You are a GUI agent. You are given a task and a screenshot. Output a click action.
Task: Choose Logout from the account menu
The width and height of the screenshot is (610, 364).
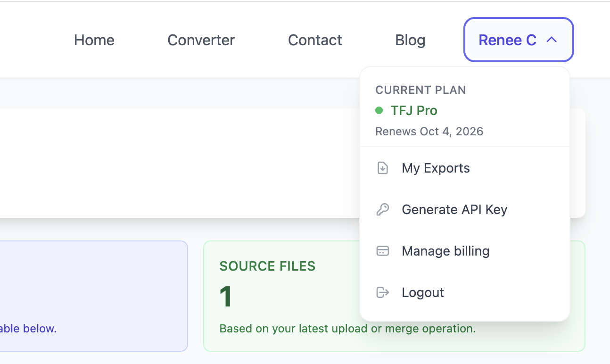point(422,292)
